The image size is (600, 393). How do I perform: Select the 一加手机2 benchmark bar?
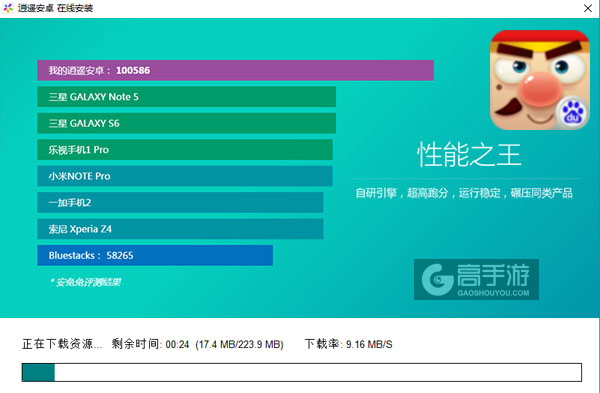180,202
